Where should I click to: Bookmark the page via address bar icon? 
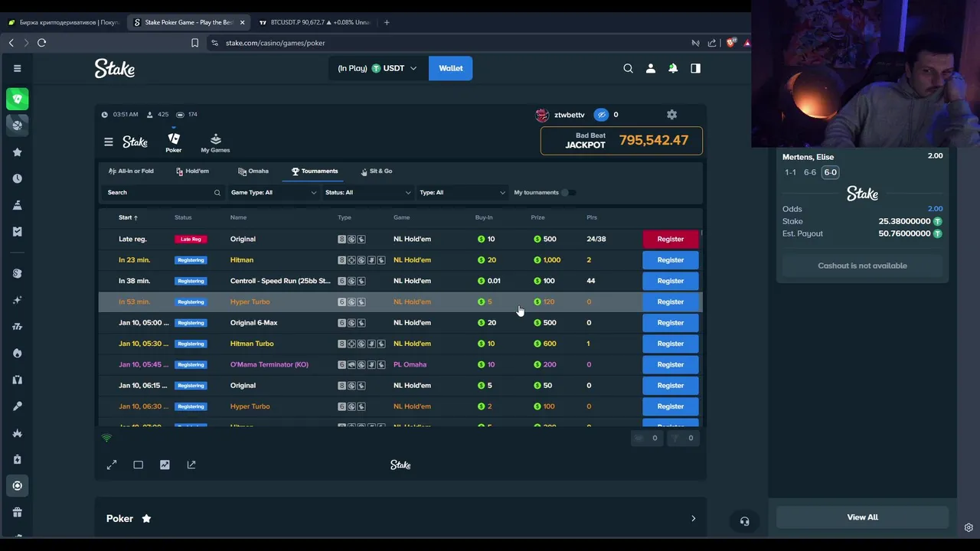194,43
